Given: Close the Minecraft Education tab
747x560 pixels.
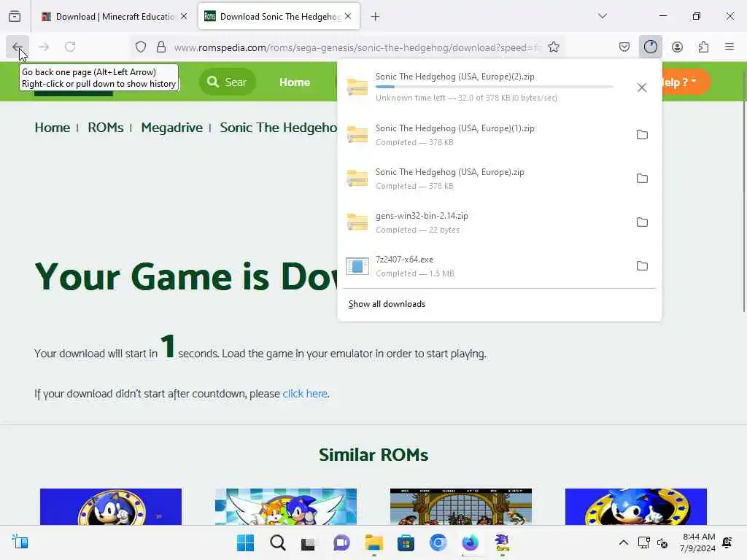Looking at the screenshot, I should (x=184, y=16).
